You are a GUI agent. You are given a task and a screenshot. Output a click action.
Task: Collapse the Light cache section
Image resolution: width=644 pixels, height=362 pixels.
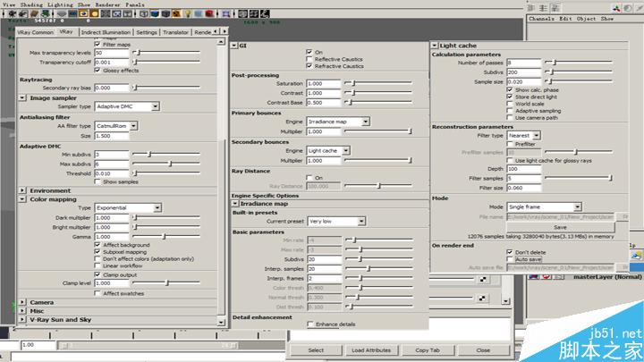click(435, 46)
